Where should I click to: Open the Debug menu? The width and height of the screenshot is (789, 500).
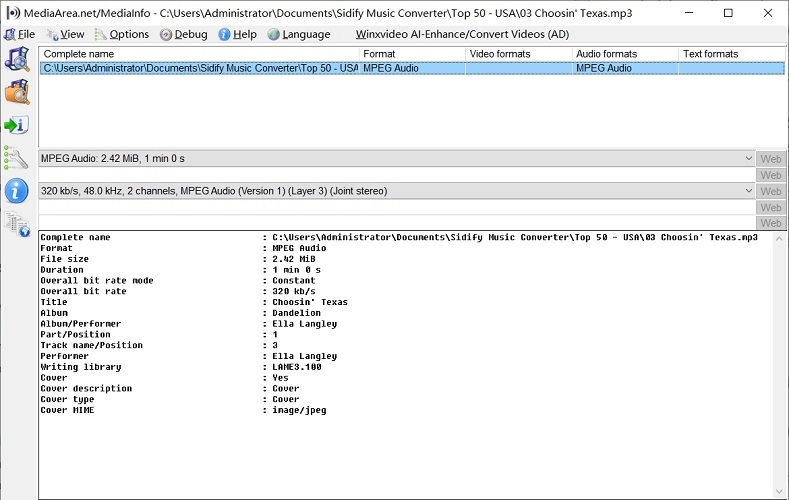pyautogui.click(x=184, y=34)
